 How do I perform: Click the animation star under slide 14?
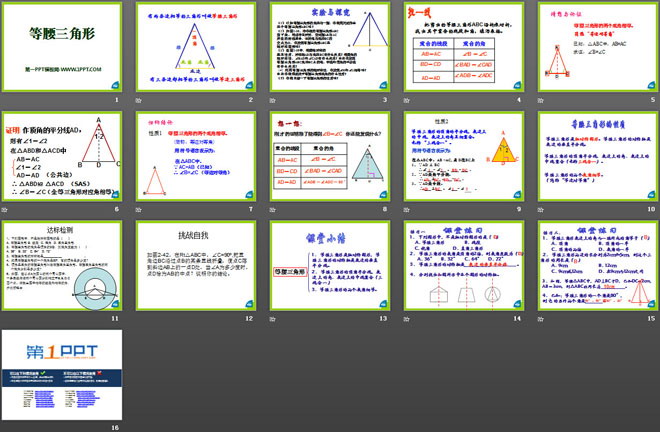tap(406, 319)
